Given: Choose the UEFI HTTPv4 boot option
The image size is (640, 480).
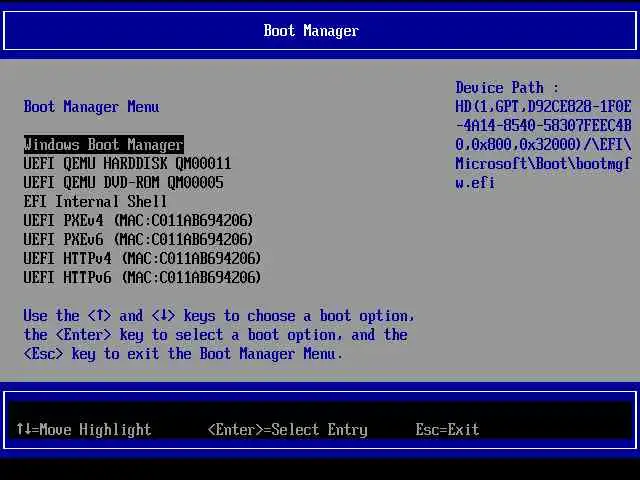Looking at the screenshot, I should pyautogui.click(x=142, y=258).
